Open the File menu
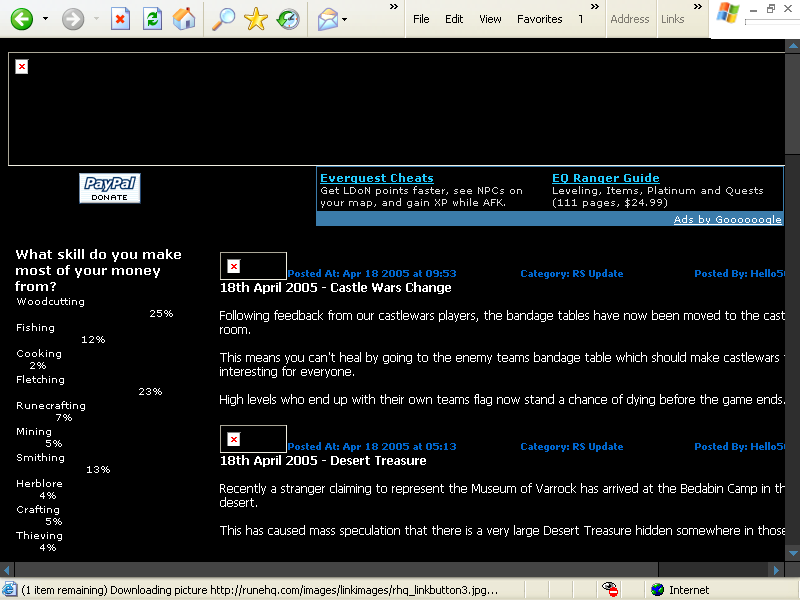Image resolution: width=800 pixels, height=600 pixels. [421, 19]
